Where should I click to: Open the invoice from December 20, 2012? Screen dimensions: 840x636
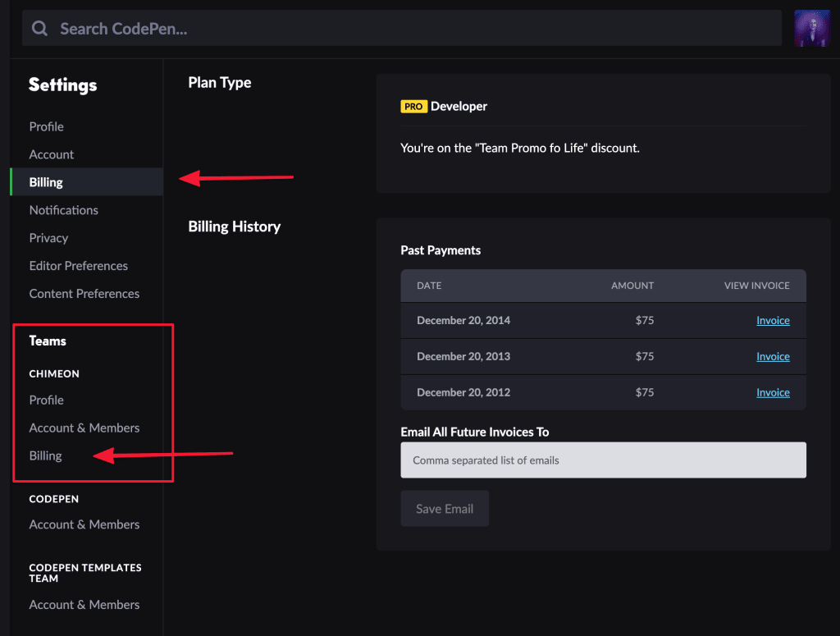[x=772, y=392]
